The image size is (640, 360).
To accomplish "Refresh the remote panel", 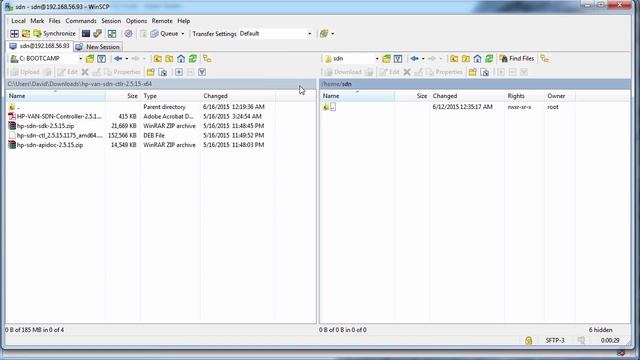I will (x=489, y=59).
